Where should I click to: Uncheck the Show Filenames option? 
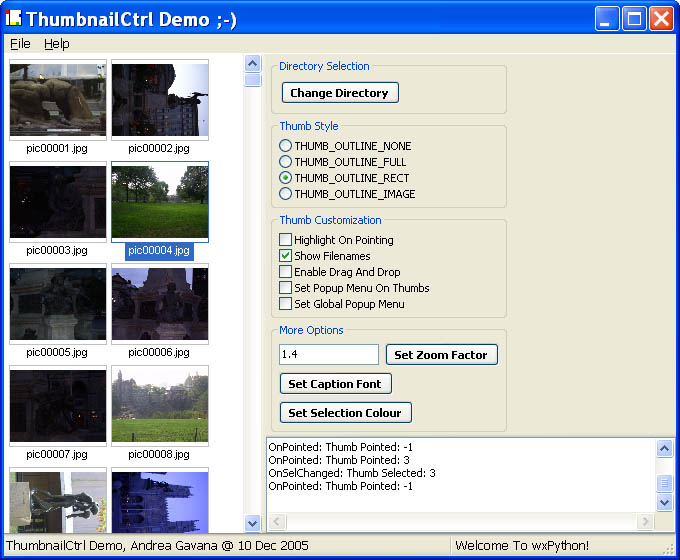286,256
